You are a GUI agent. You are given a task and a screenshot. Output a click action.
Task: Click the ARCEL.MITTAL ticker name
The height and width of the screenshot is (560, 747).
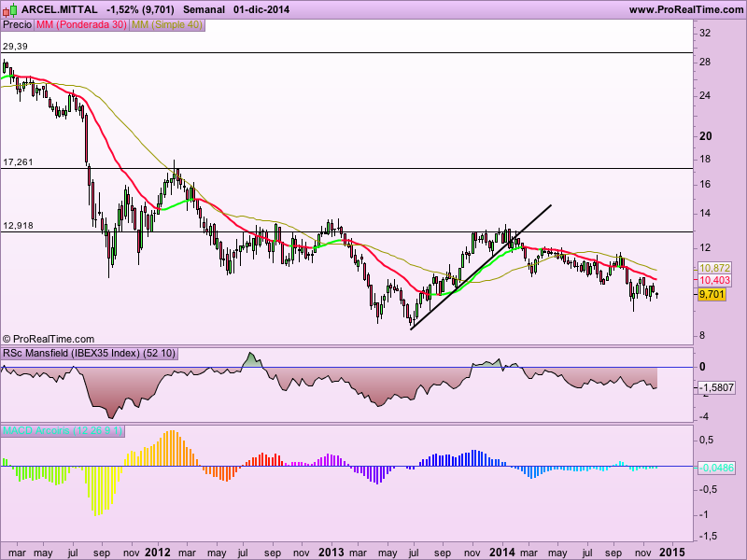(x=59, y=9)
